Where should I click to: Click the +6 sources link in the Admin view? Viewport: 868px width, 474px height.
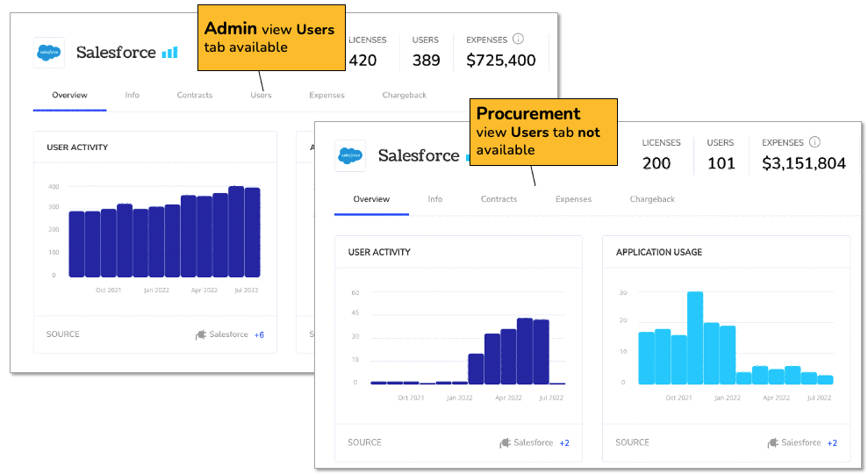tap(259, 335)
